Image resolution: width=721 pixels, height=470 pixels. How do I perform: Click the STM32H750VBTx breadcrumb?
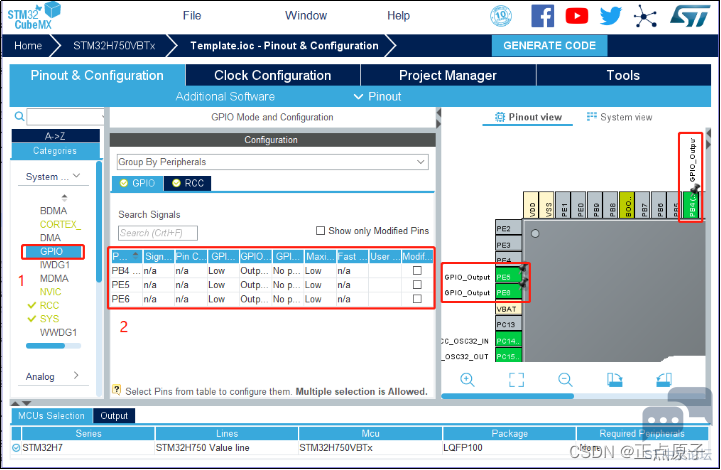(114, 46)
